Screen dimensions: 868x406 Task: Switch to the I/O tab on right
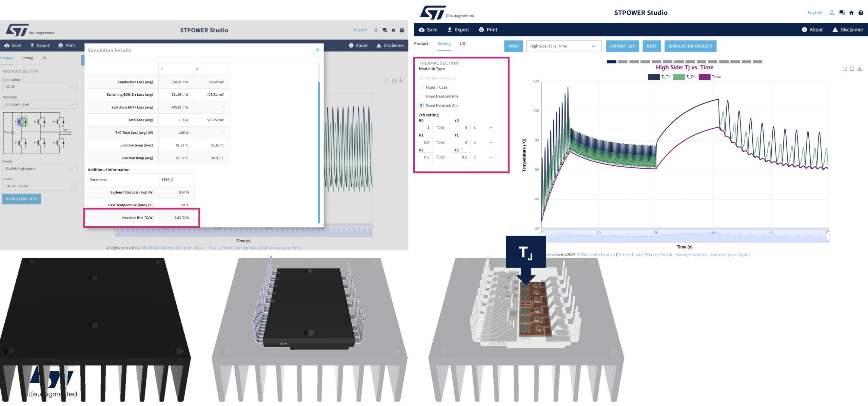(462, 43)
